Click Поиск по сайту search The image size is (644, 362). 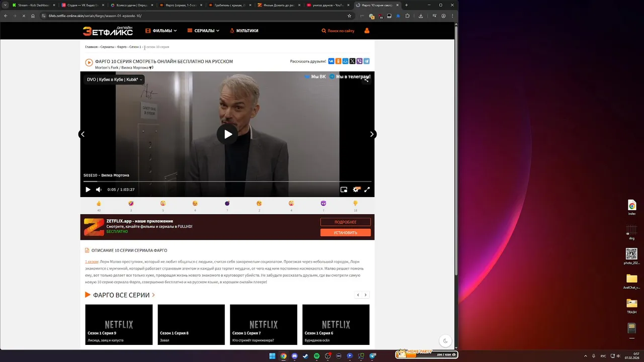click(338, 31)
